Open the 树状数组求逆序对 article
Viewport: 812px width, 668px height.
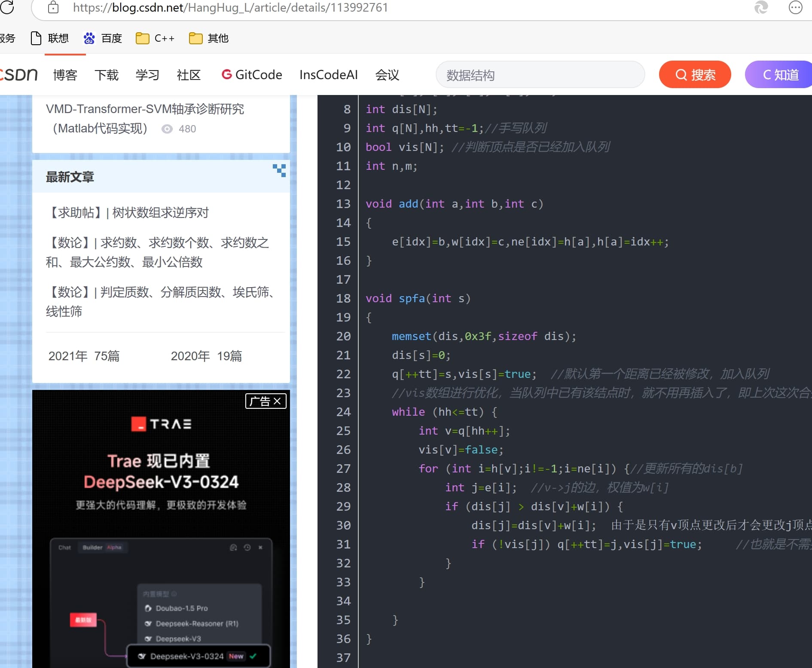[x=129, y=212]
